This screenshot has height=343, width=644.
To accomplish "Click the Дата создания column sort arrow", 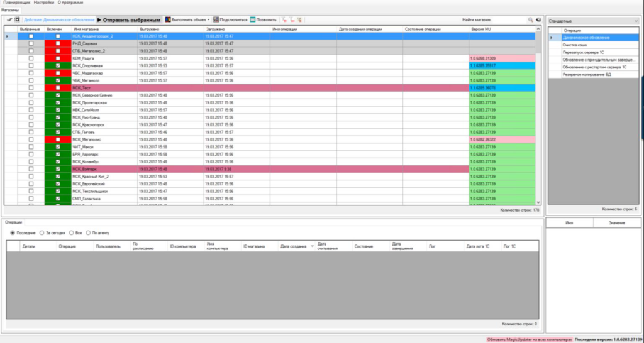I will click(x=312, y=246).
